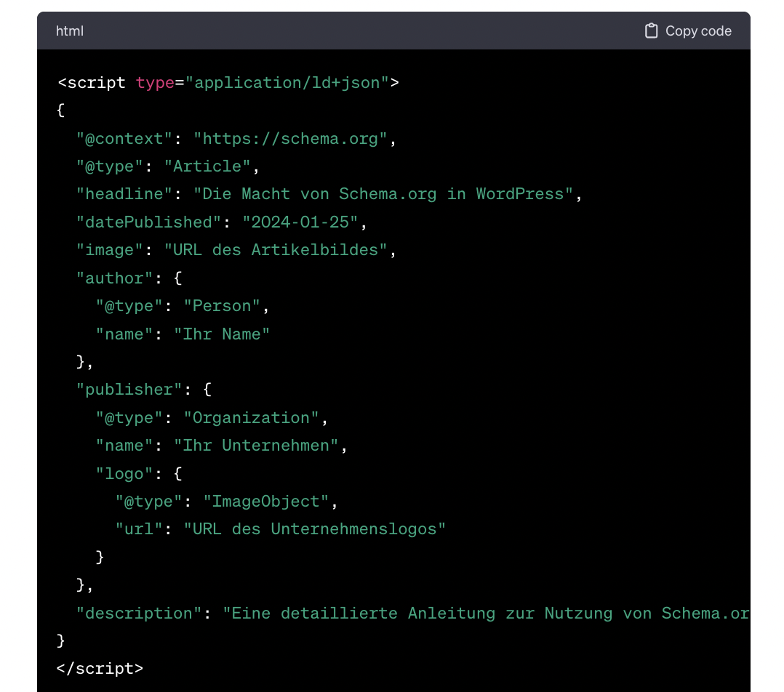Click the "author": { line
The image size is (784, 692).
click(x=129, y=278)
